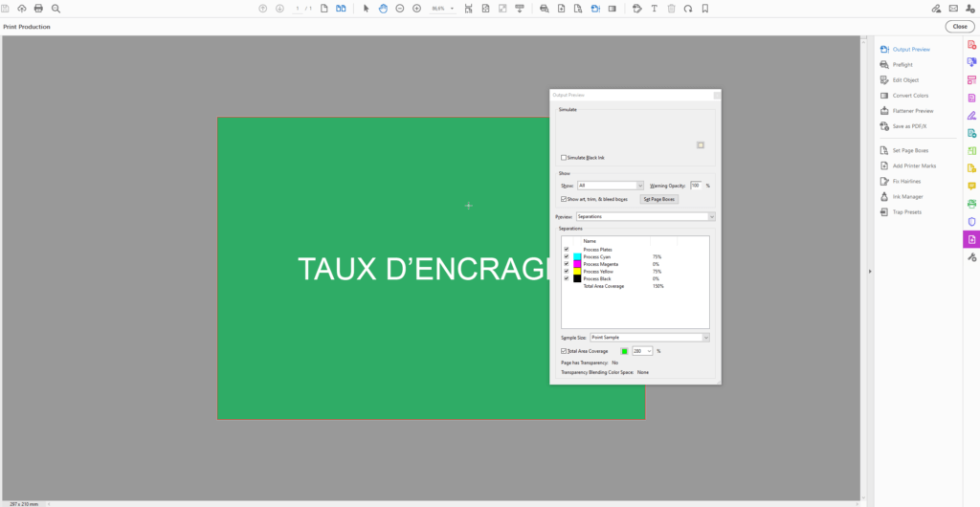
Task: Click green Total Area Coverage color swatch
Action: coord(624,351)
